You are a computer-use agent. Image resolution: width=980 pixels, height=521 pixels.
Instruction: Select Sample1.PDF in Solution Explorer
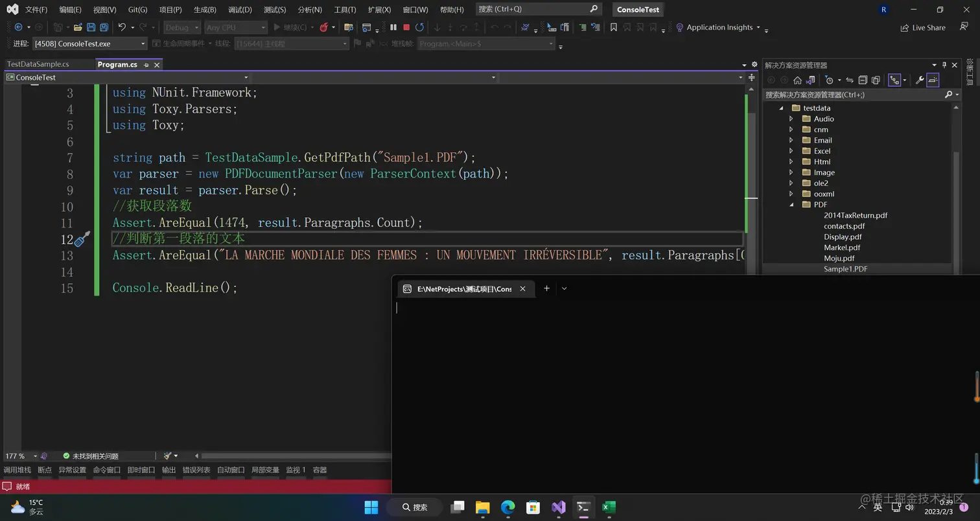point(845,269)
